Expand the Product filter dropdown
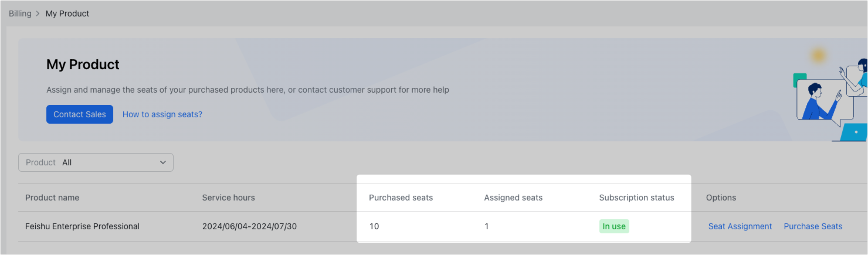The width and height of the screenshot is (868, 255). tap(96, 162)
